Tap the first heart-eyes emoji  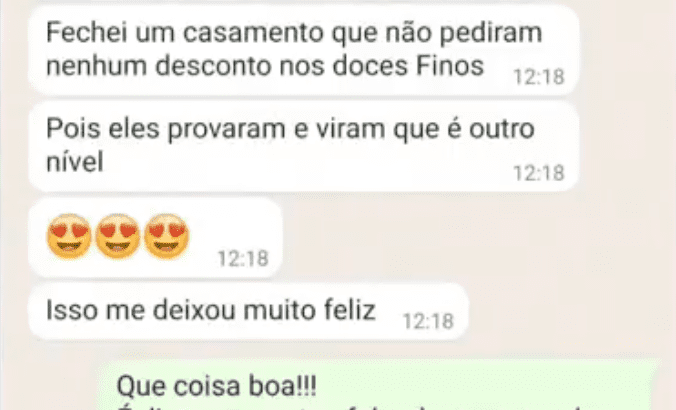69,236
